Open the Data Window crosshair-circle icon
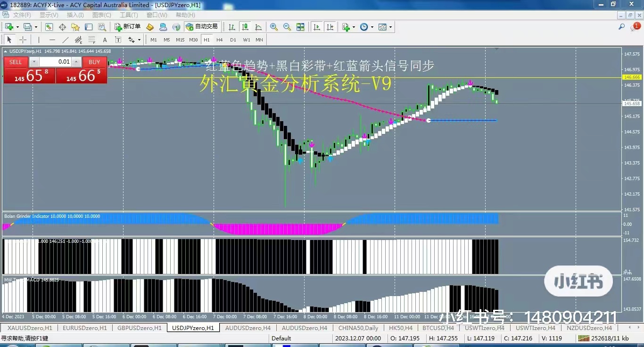 (x=62, y=27)
